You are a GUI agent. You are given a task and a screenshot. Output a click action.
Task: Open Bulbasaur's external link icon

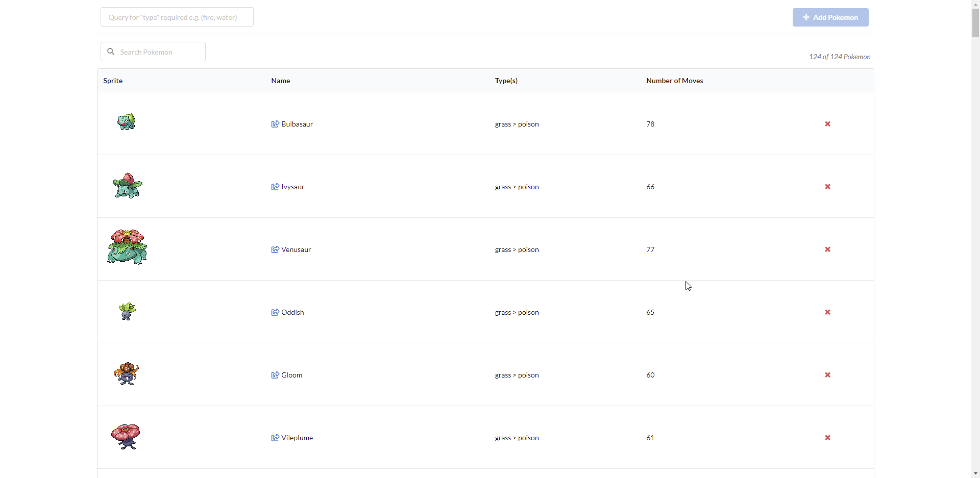pos(275,123)
